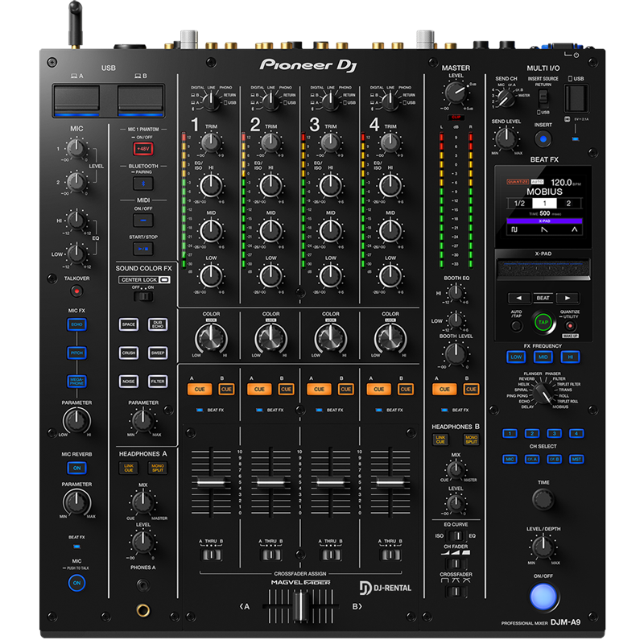
Task: Click the Beat FX TIME knob
Action: click(x=543, y=499)
